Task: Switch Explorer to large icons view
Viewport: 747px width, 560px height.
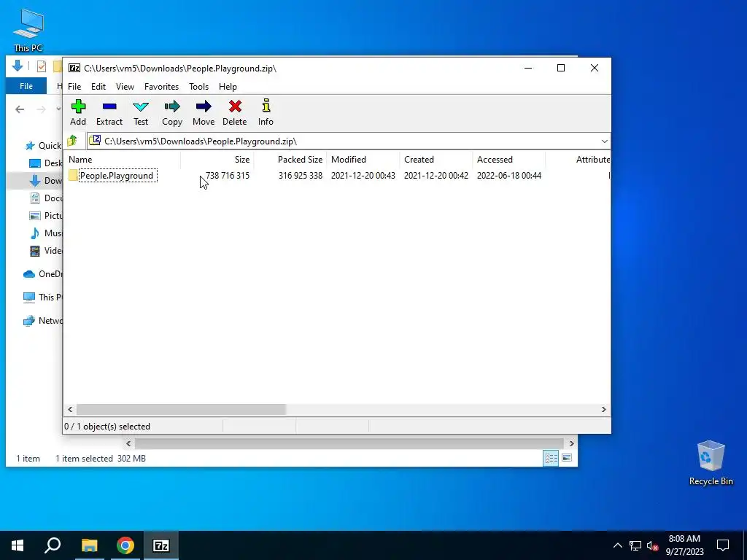Action: click(566, 458)
